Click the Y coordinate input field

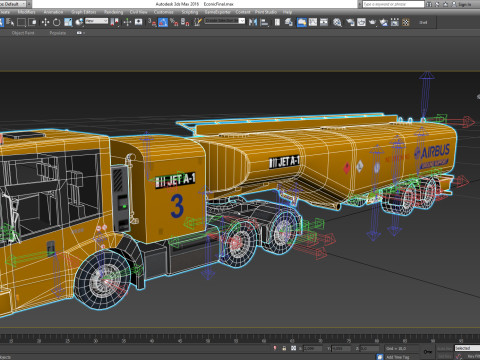click(x=341, y=348)
